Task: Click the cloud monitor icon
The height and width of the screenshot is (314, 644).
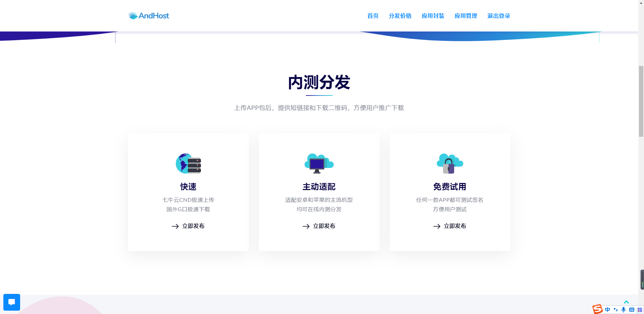Action: click(x=319, y=164)
